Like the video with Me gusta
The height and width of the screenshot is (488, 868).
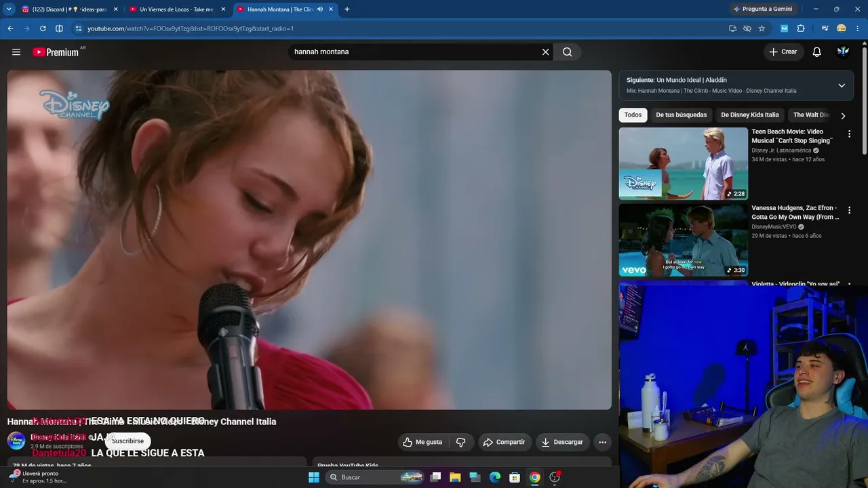[422, 442]
